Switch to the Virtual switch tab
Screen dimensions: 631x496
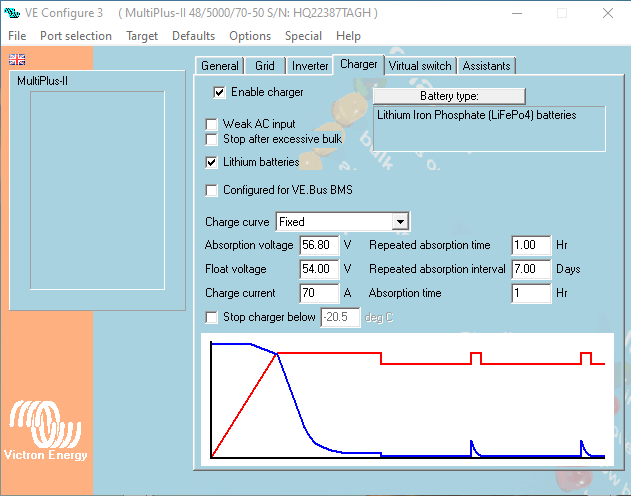(x=420, y=66)
